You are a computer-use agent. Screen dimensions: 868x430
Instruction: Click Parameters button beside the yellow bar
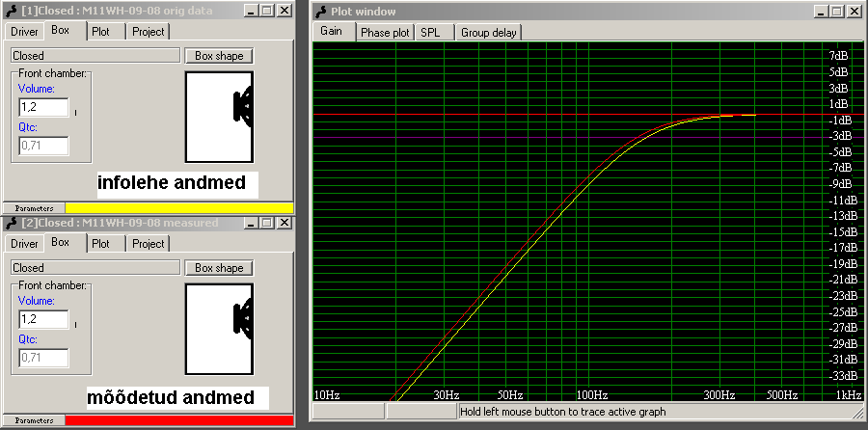tap(34, 207)
